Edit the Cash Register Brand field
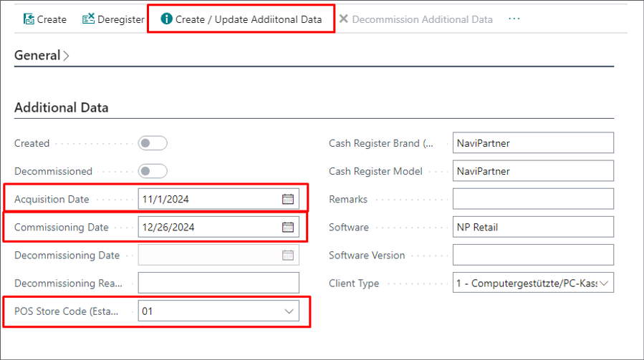Screen dimensions: 644x360 point(533,143)
